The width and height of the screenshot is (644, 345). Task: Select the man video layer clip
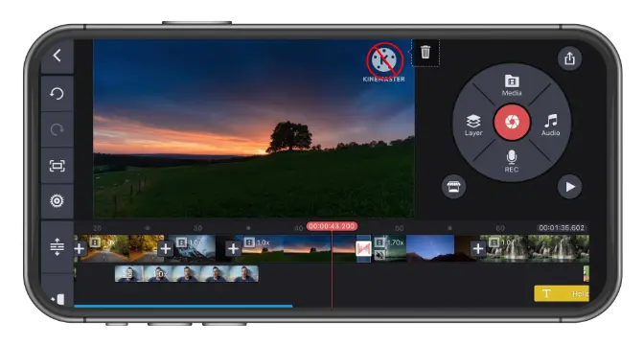pyautogui.click(x=187, y=274)
